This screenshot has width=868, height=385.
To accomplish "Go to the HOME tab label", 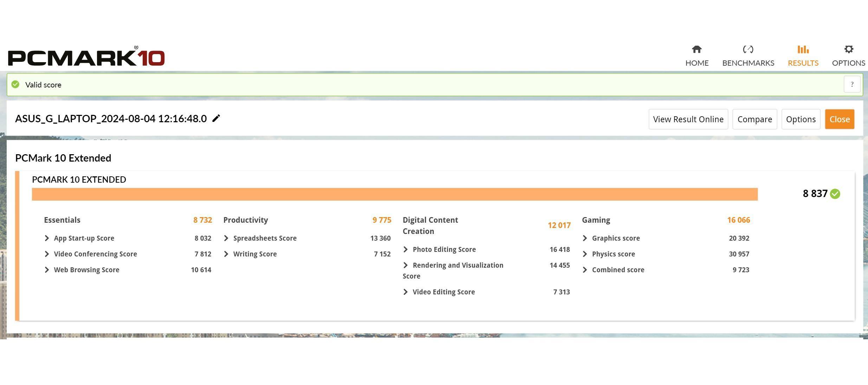I will 697,63.
